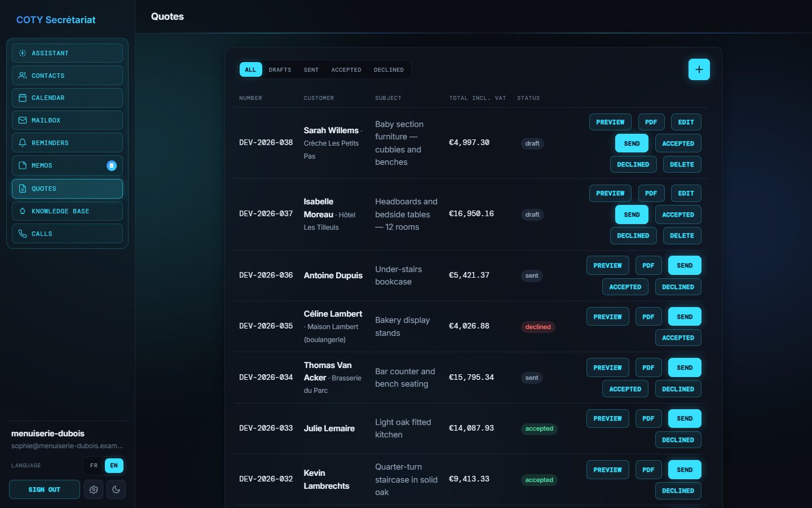Click the Memos unread count badge
Screen dimensions: 812x508
click(x=112, y=165)
